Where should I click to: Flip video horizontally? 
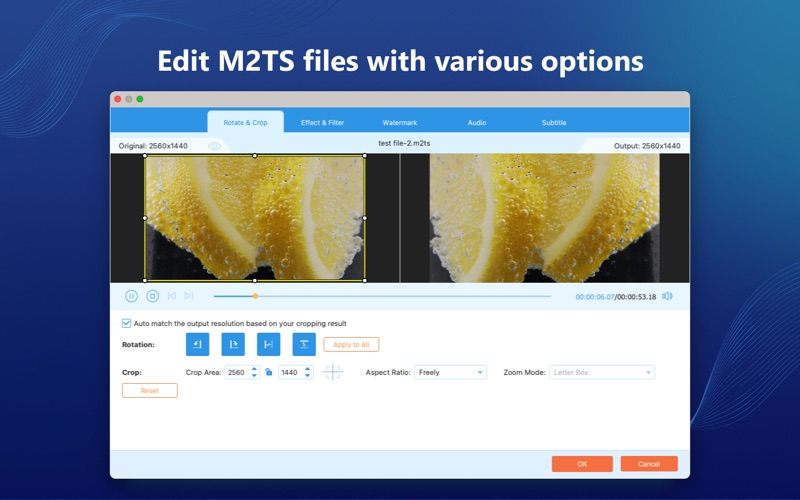click(x=268, y=344)
